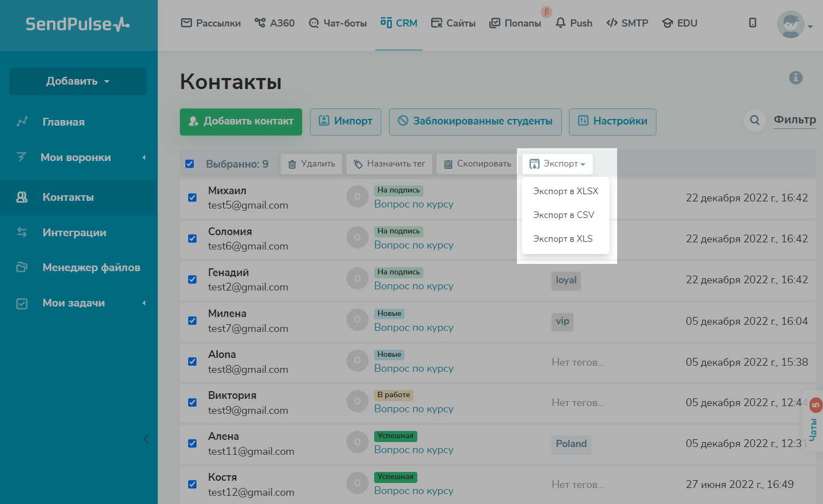Open the user avatar profile menu

(x=790, y=24)
